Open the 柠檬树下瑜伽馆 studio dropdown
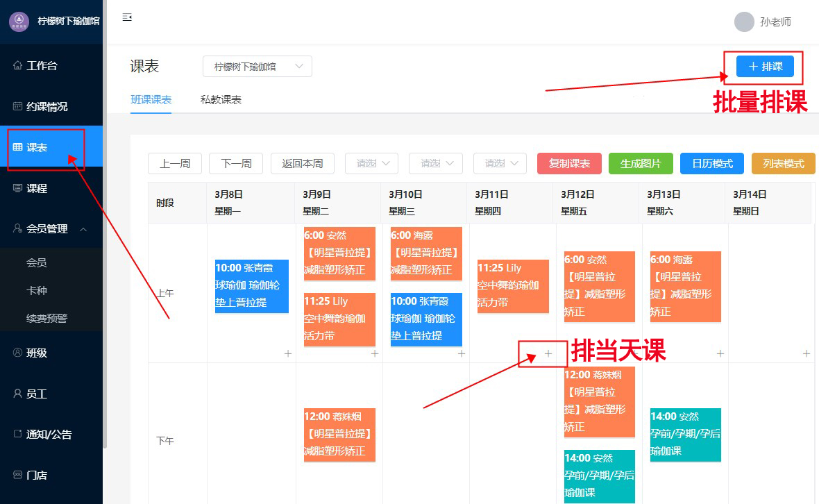Screen dimensions: 819x504 [x=257, y=67]
